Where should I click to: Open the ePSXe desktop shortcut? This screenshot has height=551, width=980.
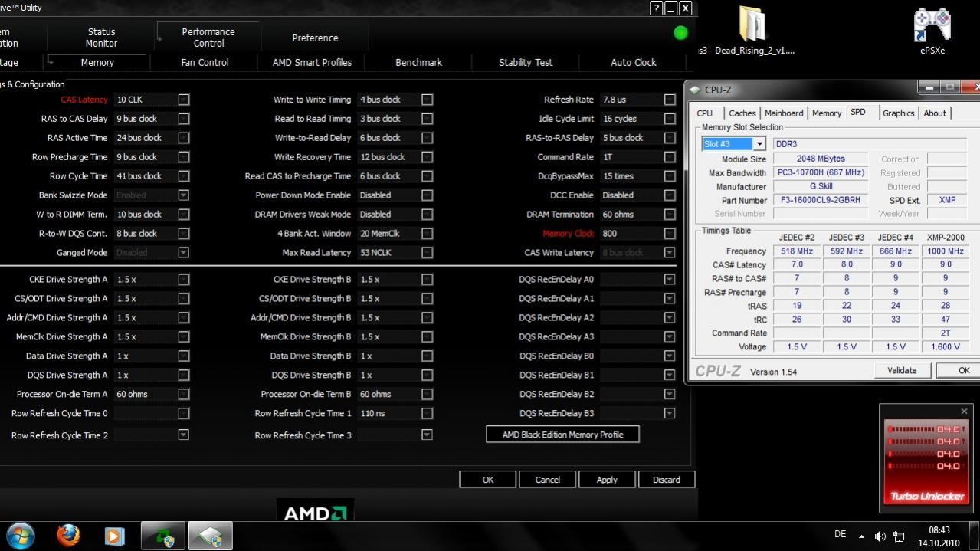click(932, 31)
